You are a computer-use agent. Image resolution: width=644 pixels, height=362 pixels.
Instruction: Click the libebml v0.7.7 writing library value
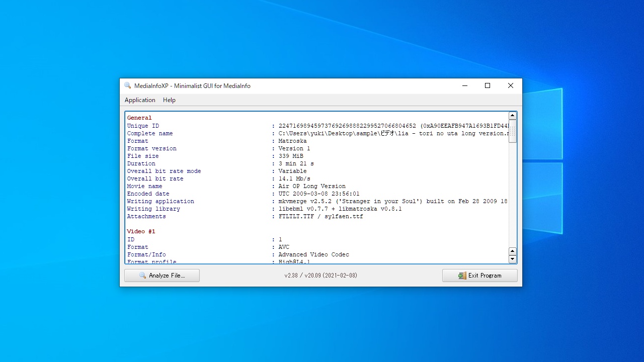click(340, 209)
